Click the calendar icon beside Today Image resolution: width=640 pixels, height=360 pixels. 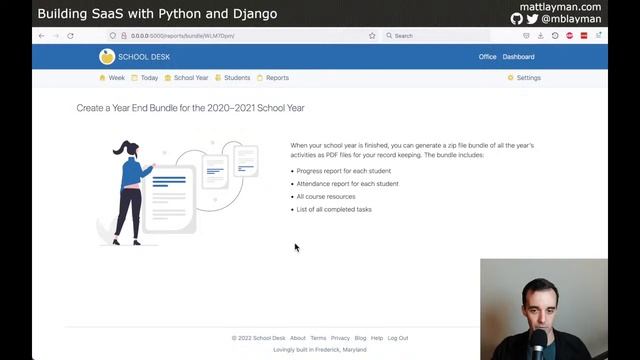(134, 78)
